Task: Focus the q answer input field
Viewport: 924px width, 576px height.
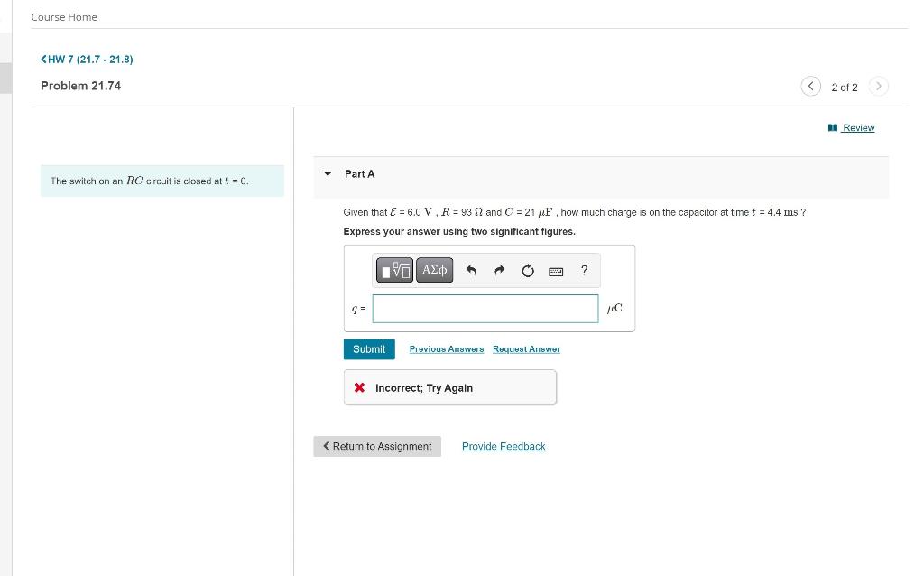Action: click(x=485, y=309)
